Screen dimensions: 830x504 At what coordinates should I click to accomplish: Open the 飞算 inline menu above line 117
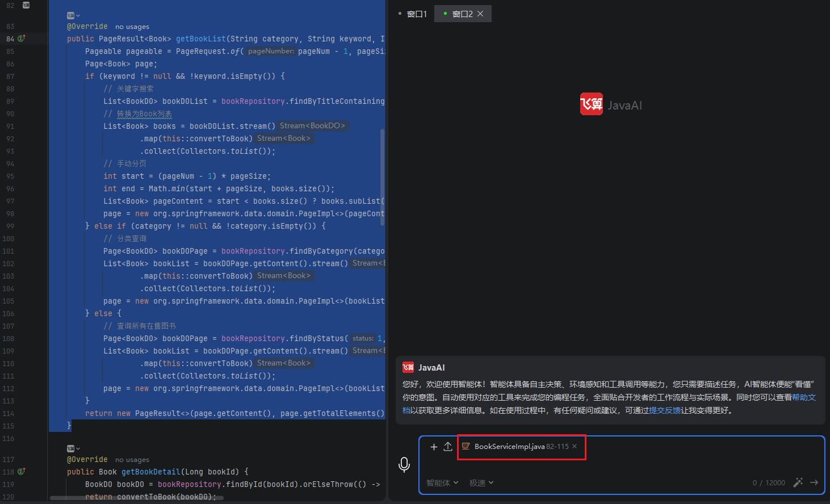point(73,448)
